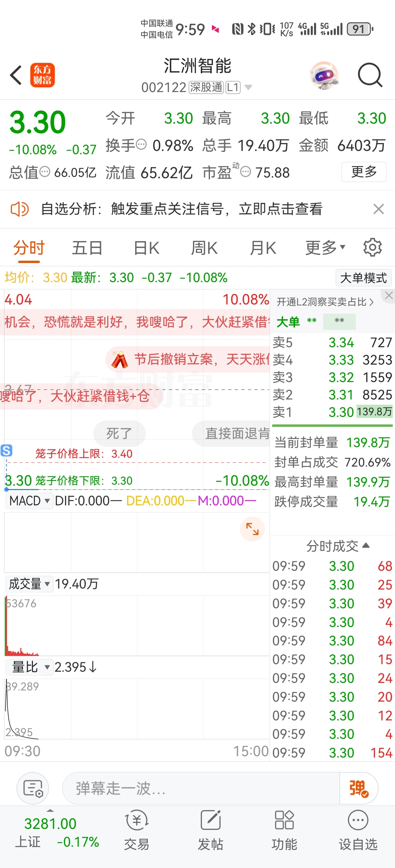
Task: Tap the battery status icon
Action: (360, 29)
